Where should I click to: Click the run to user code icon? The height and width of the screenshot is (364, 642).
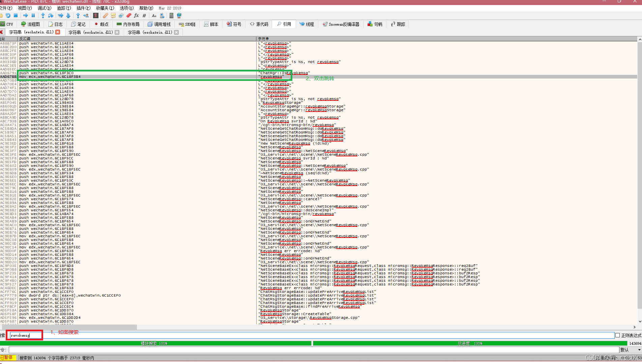coord(86,16)
